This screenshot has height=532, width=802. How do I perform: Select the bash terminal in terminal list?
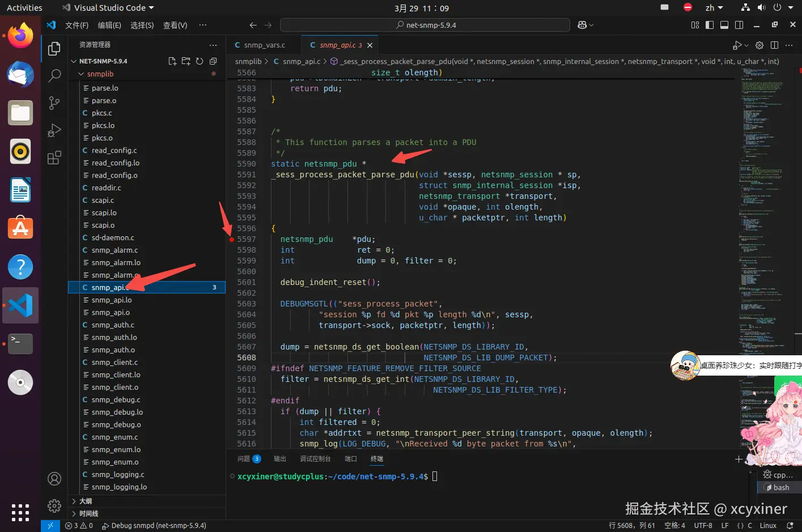(779, 487)
